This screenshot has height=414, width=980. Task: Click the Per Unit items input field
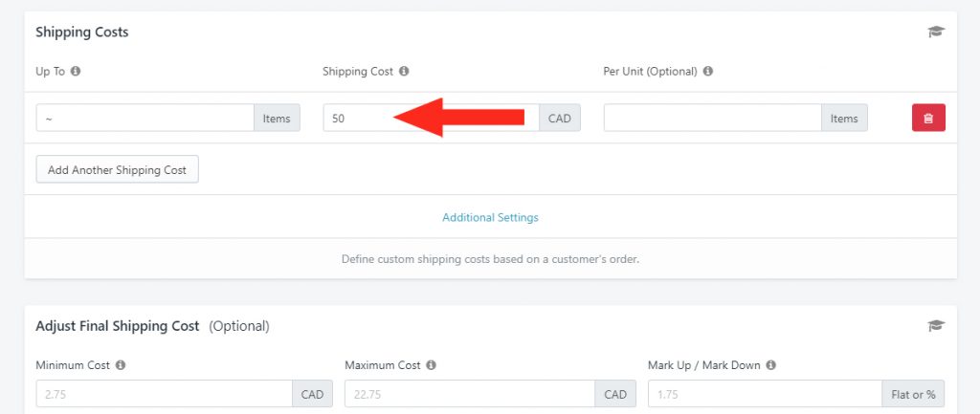click(x=712, y=118)
